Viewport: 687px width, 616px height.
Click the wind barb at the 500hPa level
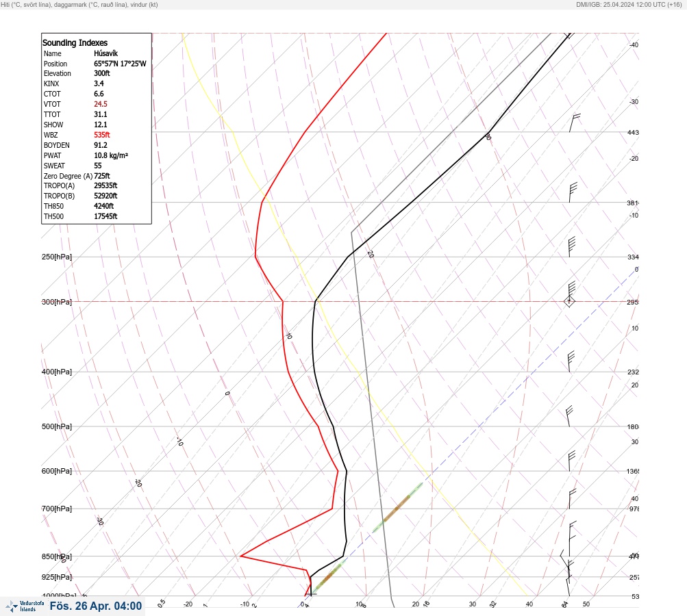click(x=569, y=416)
